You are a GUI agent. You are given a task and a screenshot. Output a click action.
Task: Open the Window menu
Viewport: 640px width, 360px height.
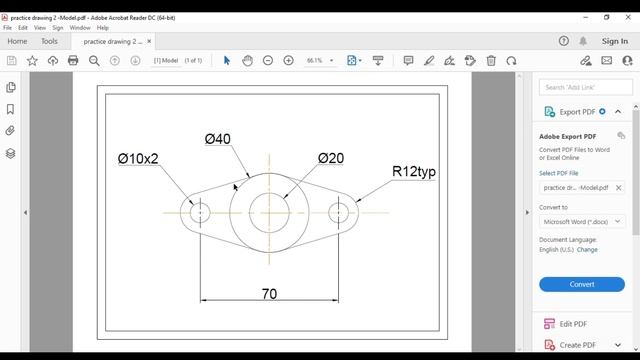(x=80, y=28)
